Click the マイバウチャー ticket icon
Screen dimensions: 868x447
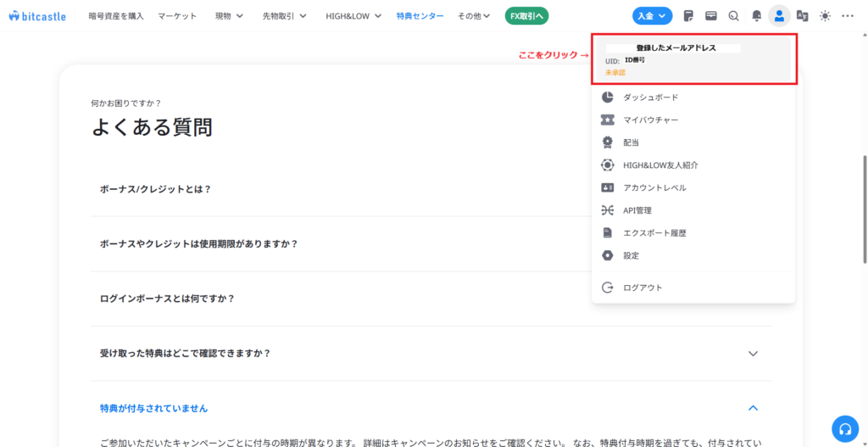point(607,120)
